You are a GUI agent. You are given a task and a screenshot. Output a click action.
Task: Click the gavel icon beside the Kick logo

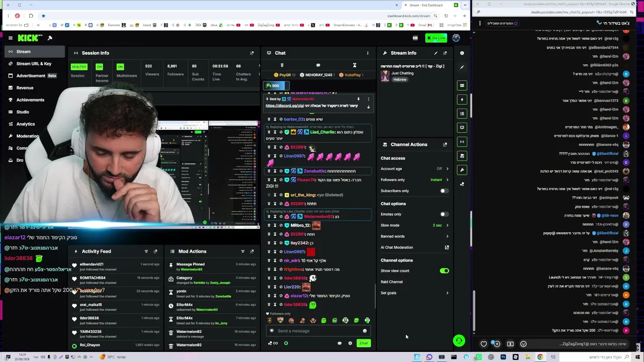pyautogui.click(x=50, y=38)
